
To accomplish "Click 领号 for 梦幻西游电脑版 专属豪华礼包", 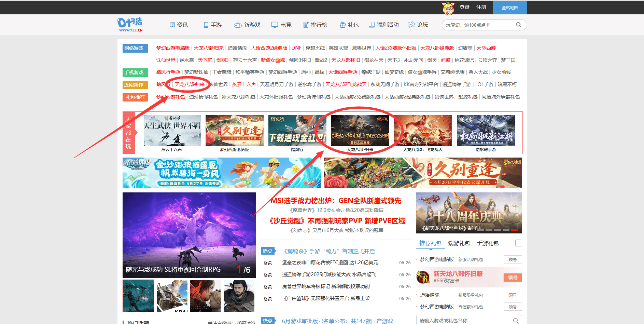I will pos(513,307).
